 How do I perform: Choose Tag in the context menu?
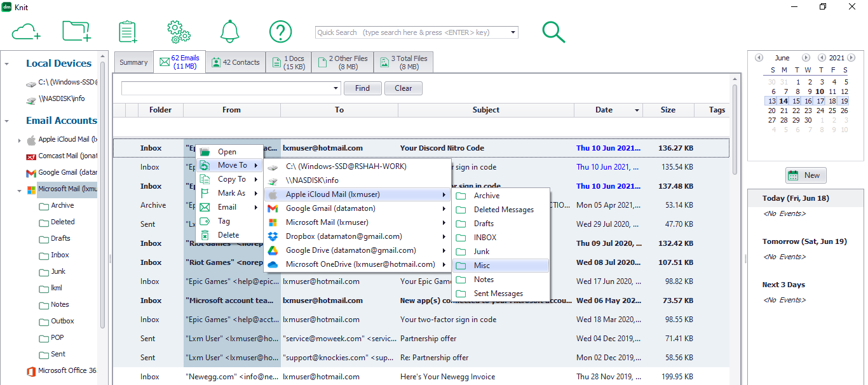[229, 221]
